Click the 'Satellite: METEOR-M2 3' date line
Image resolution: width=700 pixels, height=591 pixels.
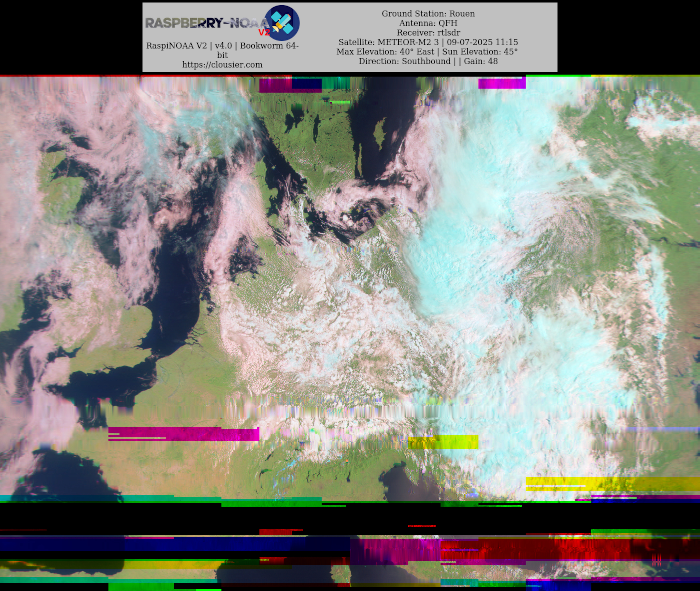click(428, 42)
